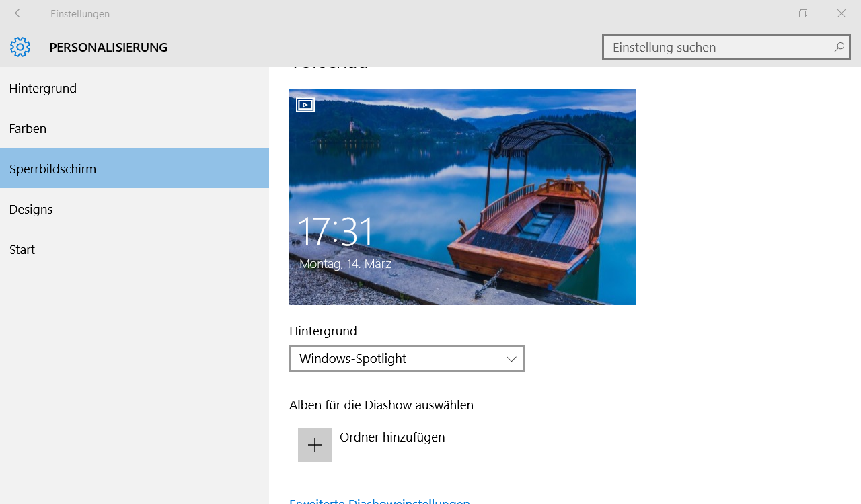This screenshot has width=861, height=504.
Task: Restore down the Einstellungen window
Action: (x=803, y=13)
